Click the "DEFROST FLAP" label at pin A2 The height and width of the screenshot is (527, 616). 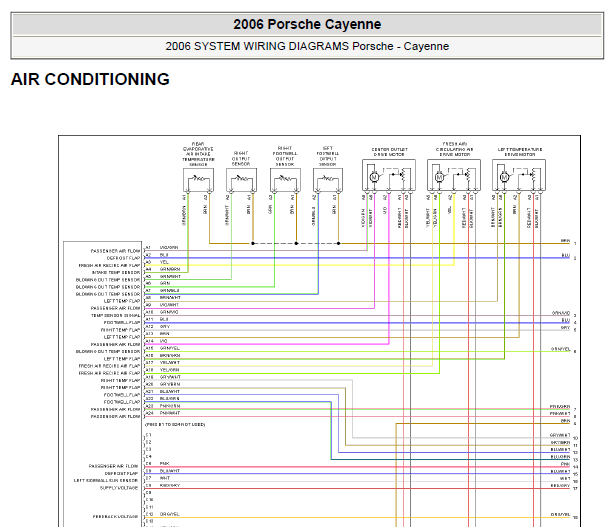[123, 258]
